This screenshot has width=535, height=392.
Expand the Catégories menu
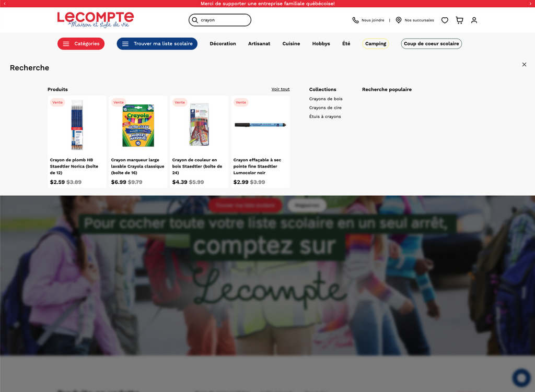point(81,44)
